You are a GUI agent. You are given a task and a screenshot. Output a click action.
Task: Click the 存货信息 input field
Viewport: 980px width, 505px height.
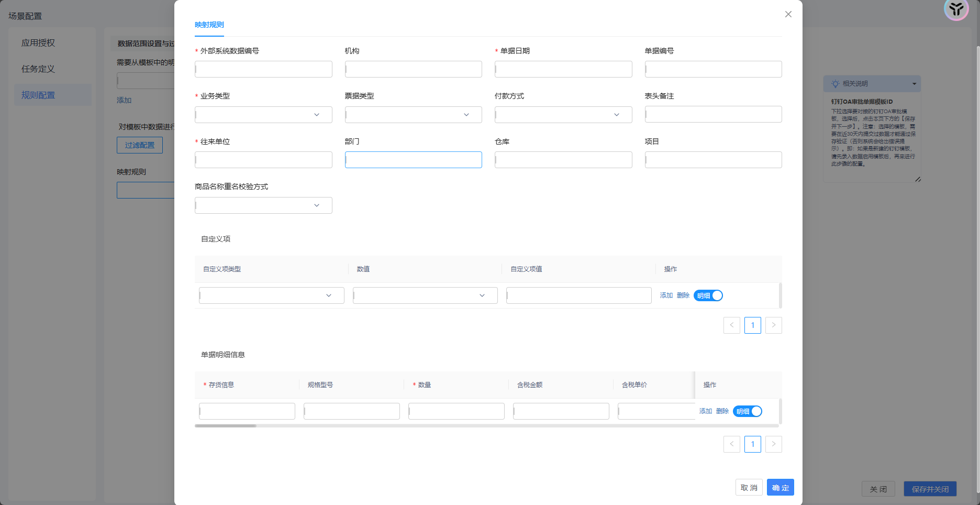(x=247, y=411)
